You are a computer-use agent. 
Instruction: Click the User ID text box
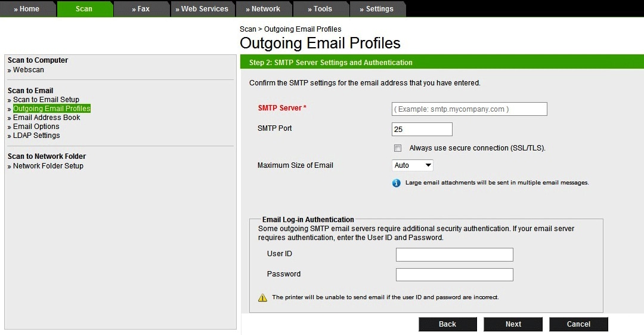point(454,254)
